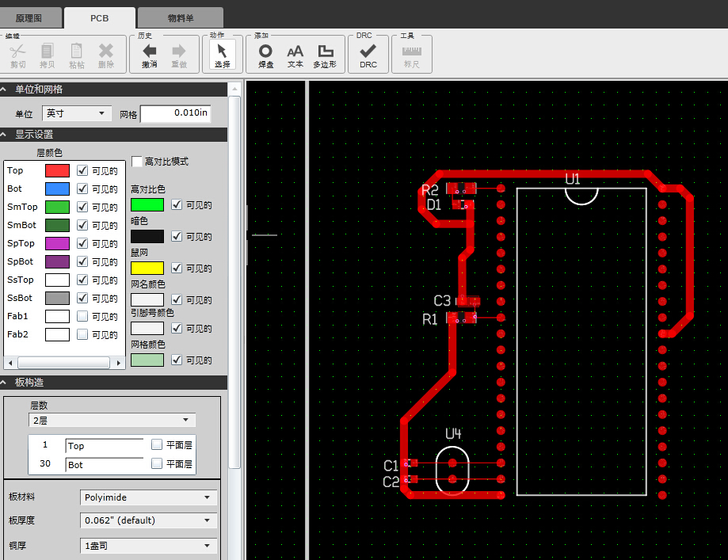Mark layer 1 Top as 平面层
The height and width of the screenshot is (560, 728).
[x=157, y=444]
